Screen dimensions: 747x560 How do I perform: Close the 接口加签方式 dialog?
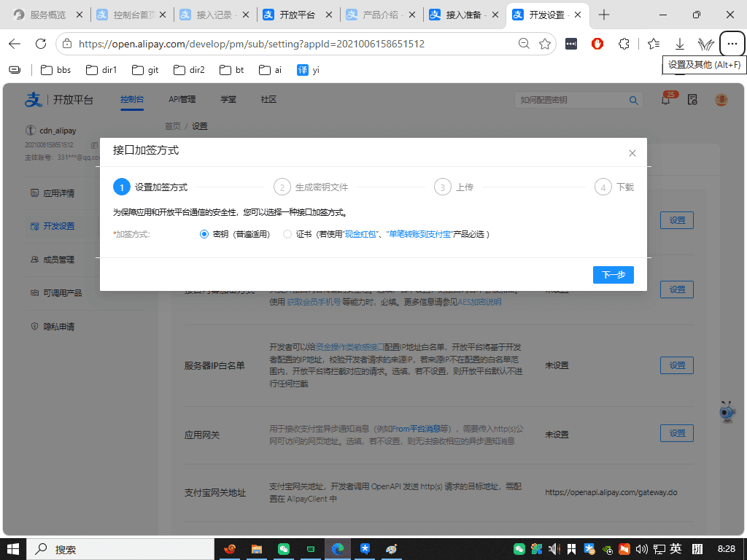pos(632,153)
